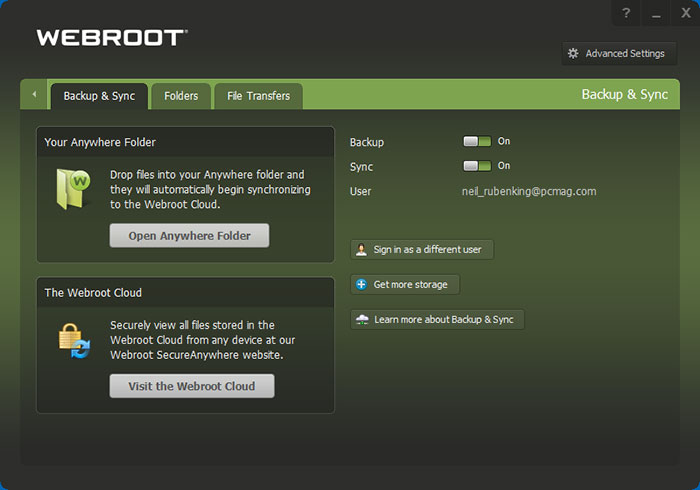Collapse panel with the left arrow

[x=34, y=95]
